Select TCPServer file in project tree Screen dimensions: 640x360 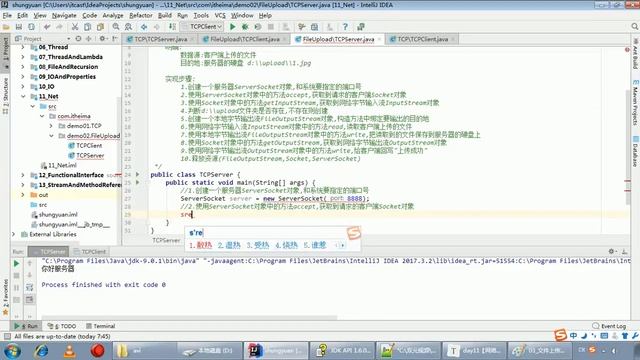[90, 156]
